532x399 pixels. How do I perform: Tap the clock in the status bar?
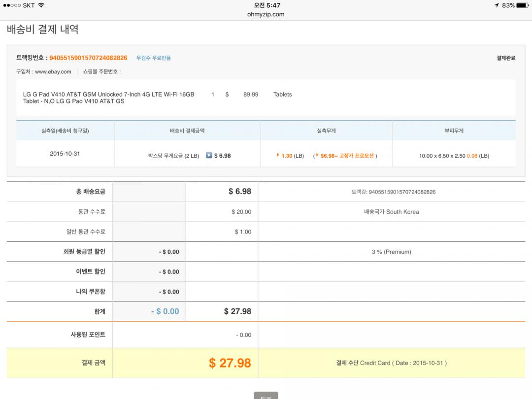pos(267,5)
